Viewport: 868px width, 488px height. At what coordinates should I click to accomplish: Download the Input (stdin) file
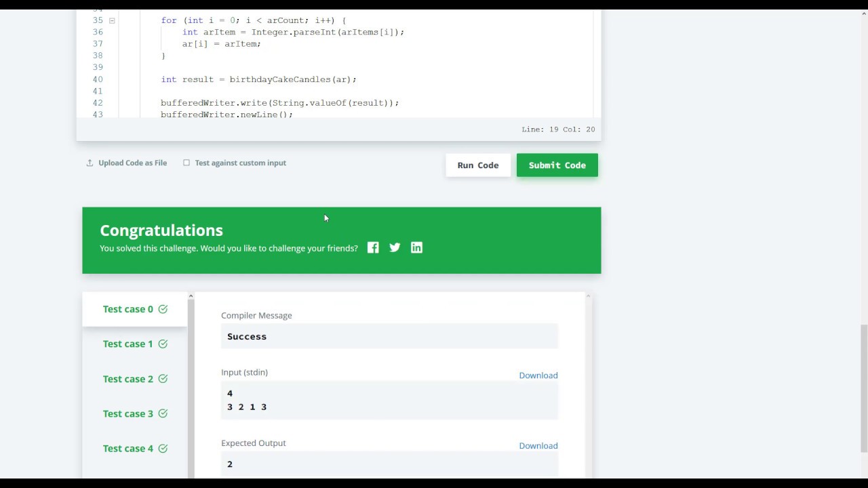pos(538,375)
